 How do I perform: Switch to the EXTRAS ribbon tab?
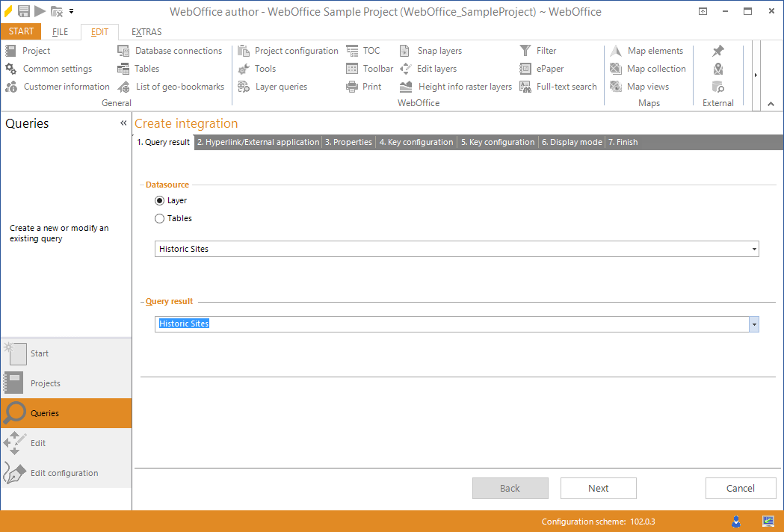coord(146,31)
